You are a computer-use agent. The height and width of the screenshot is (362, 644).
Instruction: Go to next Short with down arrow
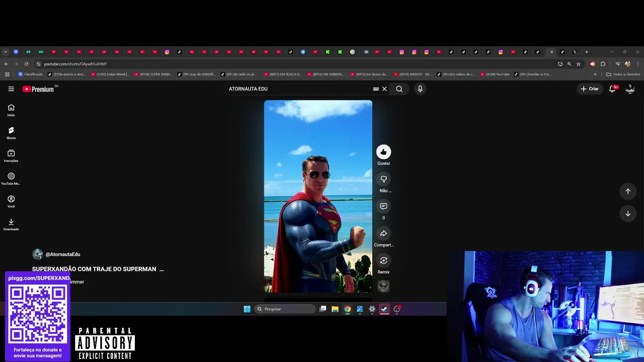pos(628,213)
